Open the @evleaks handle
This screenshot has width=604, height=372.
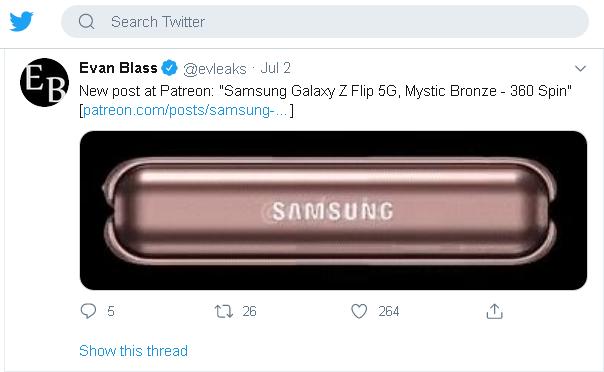tap(215, 69)
